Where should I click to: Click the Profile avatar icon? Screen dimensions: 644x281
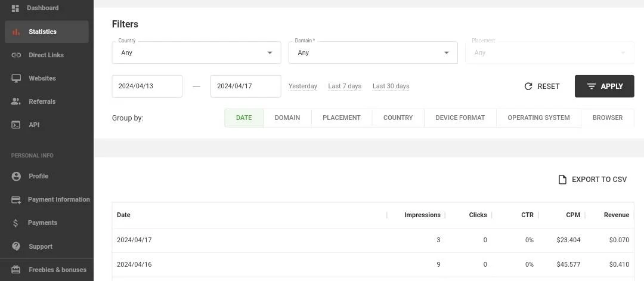click(16, 176)
